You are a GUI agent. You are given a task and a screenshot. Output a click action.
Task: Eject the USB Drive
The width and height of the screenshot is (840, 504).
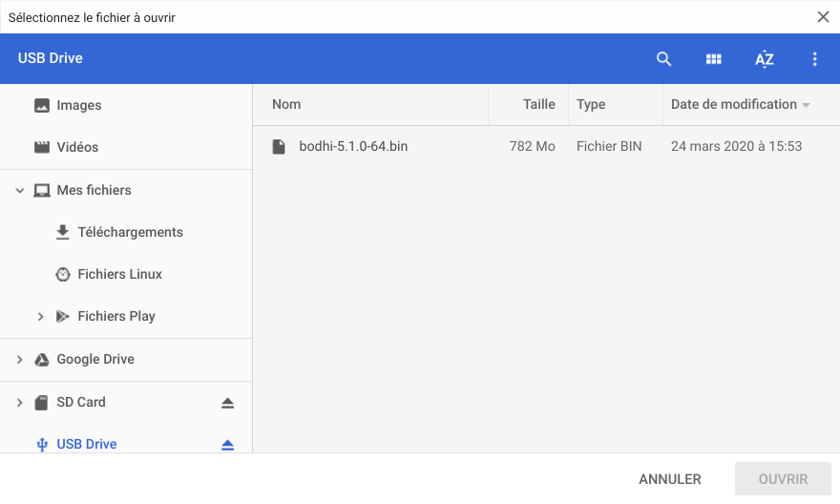[228, 445]
